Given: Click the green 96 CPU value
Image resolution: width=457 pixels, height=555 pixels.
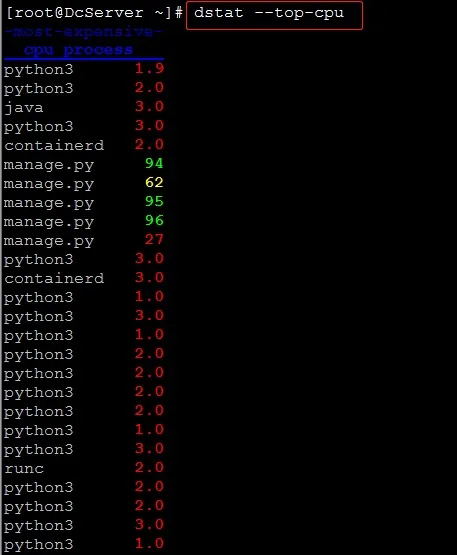Looking at the screenshot, I should pyautogui.click(x=154, y=221).
